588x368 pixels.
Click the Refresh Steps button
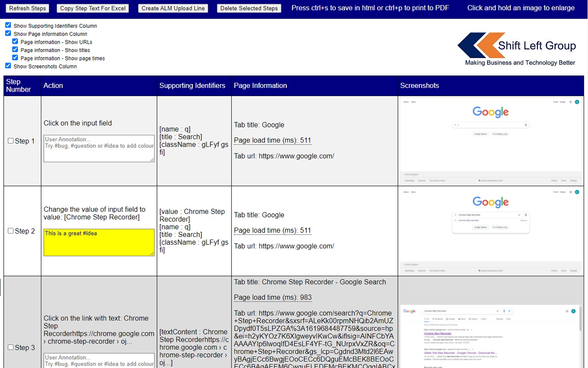pyautogui.click(x=28, y=8)
